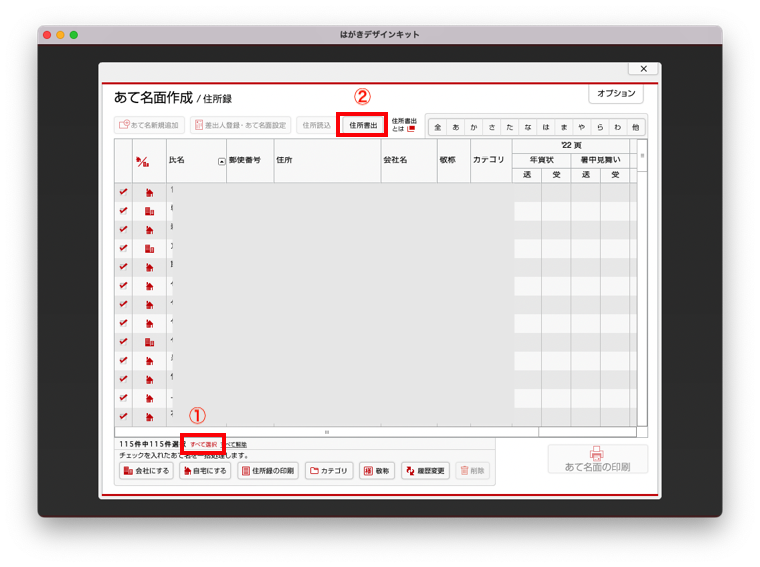Click the 暑中見舞い column header
The image size is (760, 567).
[x=600, y=160]
